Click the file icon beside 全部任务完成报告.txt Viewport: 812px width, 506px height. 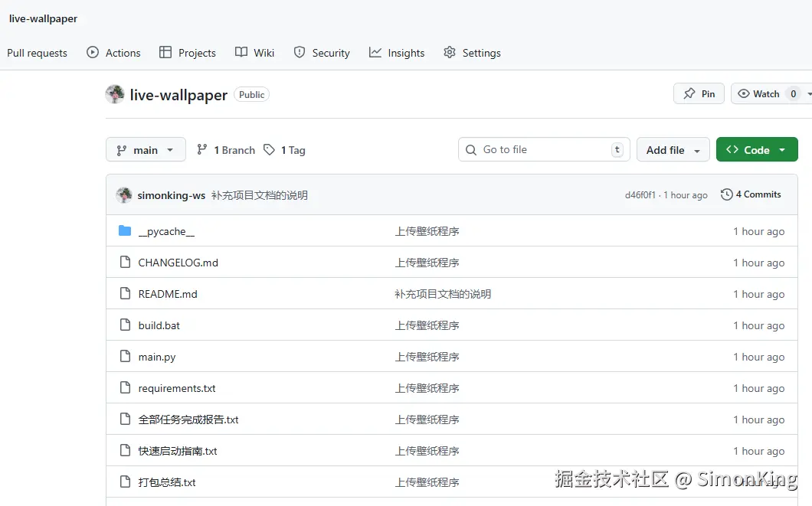[x=125, y=419]
